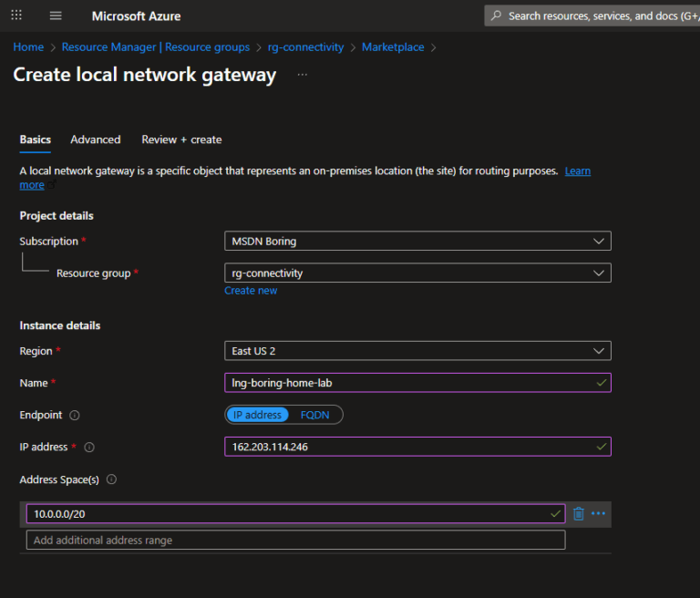This screenshot has height=598, width=700.
Task: Click the 10.0.0.0/20 address space field
Action: coord(295,513)
